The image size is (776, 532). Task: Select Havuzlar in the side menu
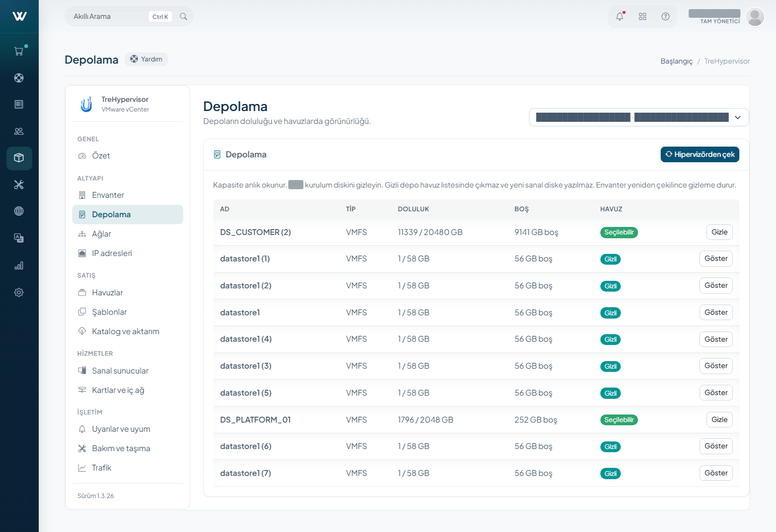[x=128, y=293]
